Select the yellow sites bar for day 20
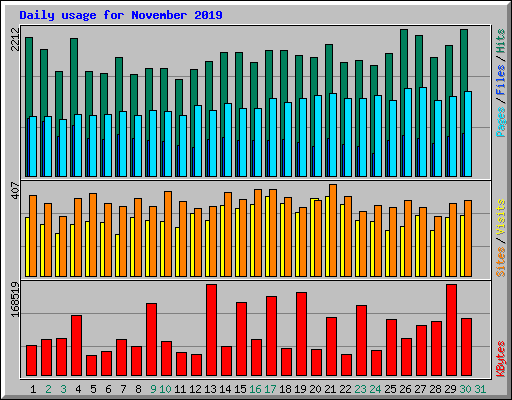512x400 pixels. [312, 237]
